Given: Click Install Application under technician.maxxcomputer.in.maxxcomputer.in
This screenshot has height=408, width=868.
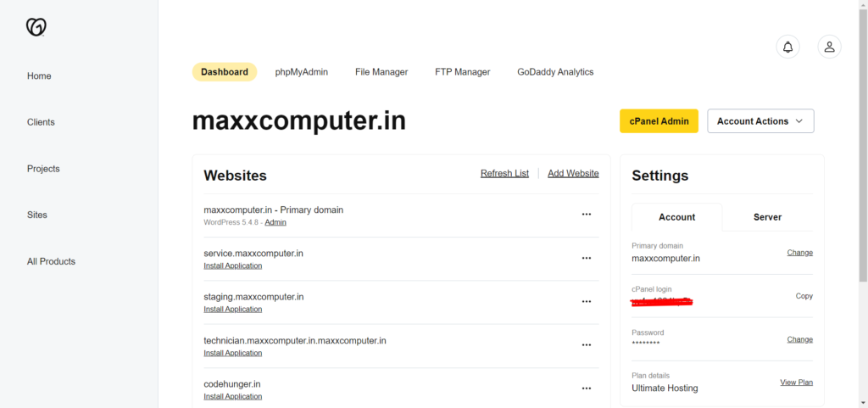Looking at the screenshot, I should [x=232, y=353].
